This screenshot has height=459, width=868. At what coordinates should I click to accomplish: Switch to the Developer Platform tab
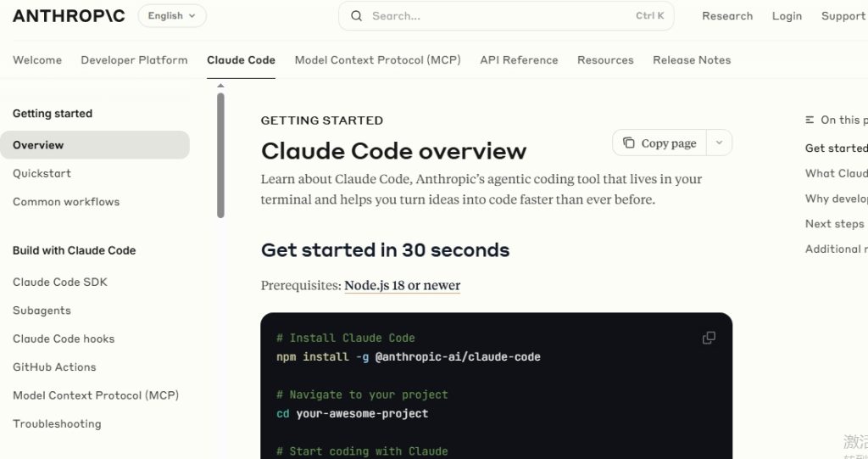[134, 60]
